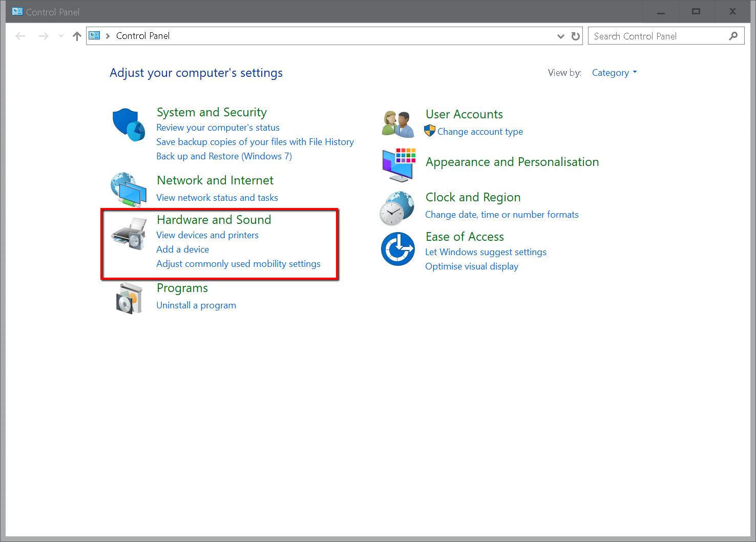Open the User Accounts people icon
This screenshot has height=542, width=756.
[398, 124]
